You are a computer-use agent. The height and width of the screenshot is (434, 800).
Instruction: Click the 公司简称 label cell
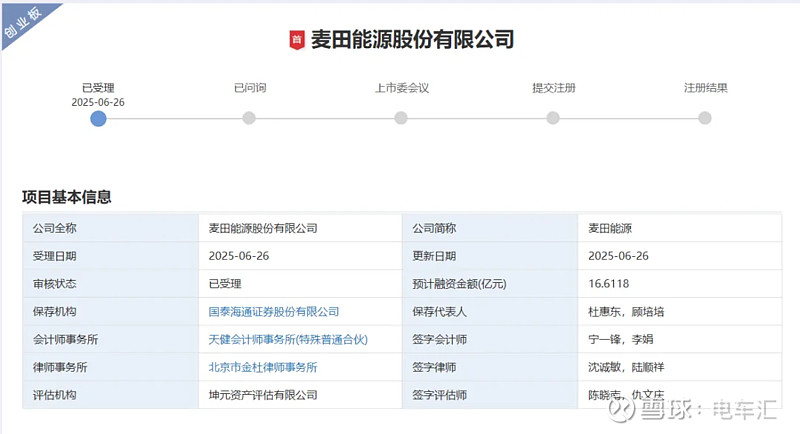pos(490,228)
